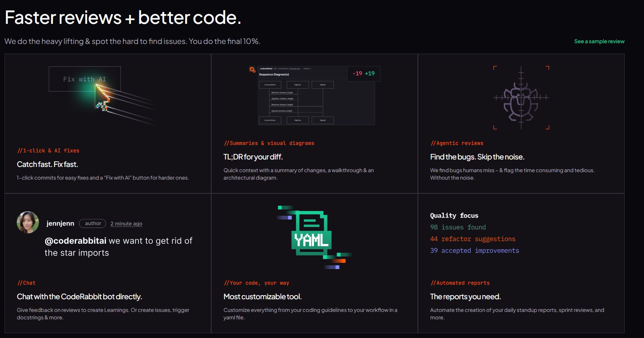Click the bug target crosshair icon
Viewport: 644px width, 338px height.
(521, 98)
